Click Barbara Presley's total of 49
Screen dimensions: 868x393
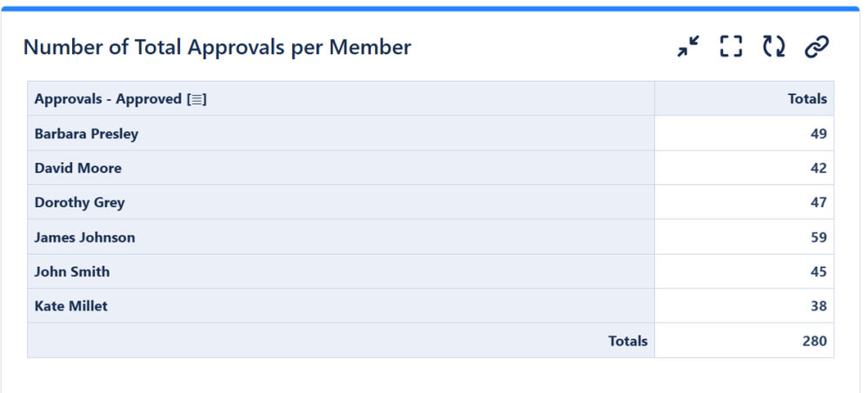click(818, 134)
